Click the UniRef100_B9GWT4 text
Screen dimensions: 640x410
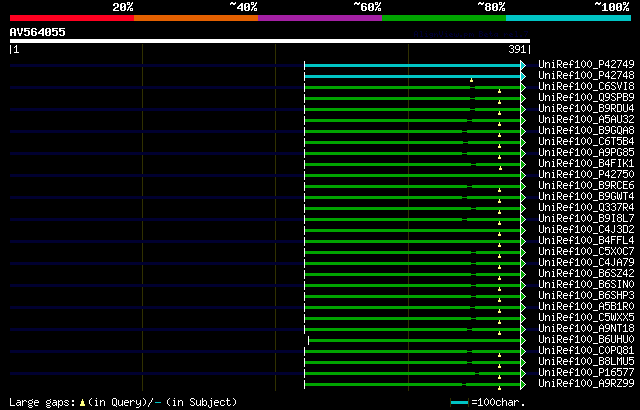[x=586, y=197]
